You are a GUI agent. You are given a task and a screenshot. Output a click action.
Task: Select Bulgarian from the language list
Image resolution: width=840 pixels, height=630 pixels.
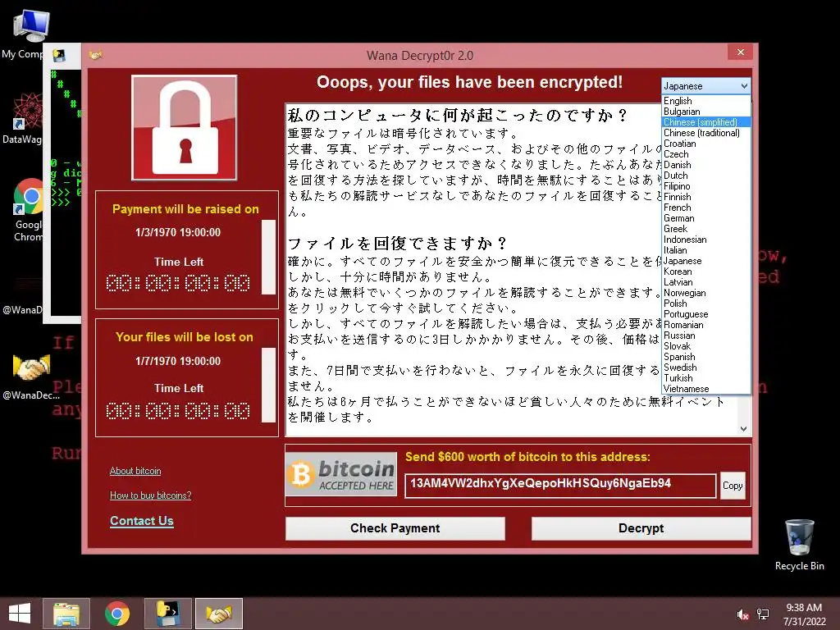click(x=706, y=112)
